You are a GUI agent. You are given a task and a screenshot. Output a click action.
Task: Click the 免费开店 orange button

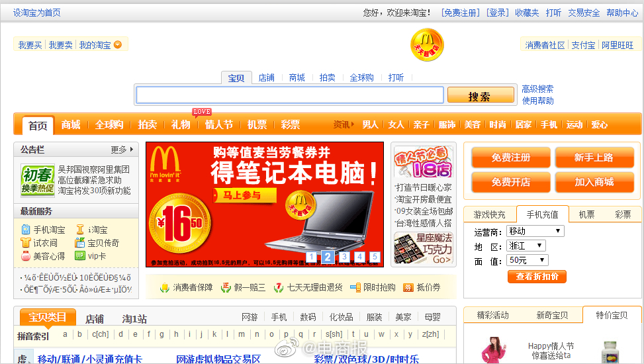[511, 183]
